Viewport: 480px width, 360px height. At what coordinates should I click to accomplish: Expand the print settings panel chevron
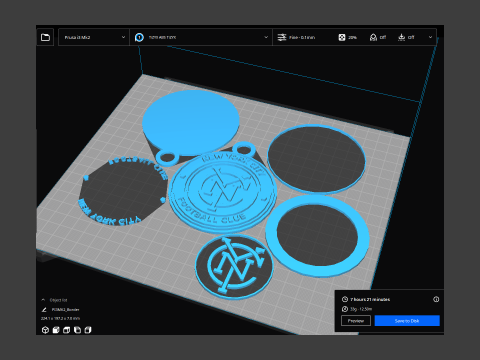[x=430, y=37]
